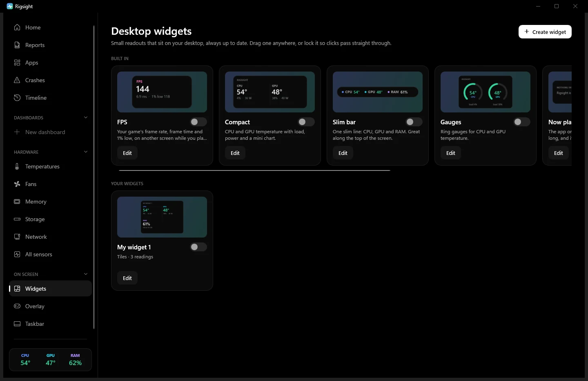This screenshot has height=381, width=588.
Task: Click the Apps grid icon
Action: pyautogui.click(x=17, y=63)
